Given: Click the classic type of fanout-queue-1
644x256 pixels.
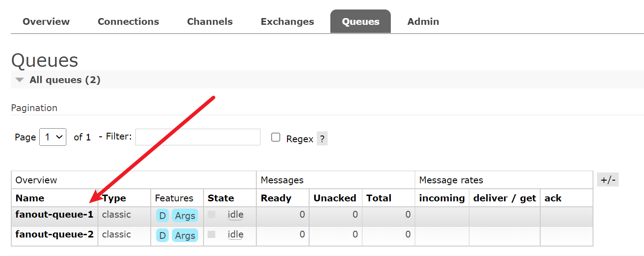Looking at the screenshot, I should [x=116, y=214].
